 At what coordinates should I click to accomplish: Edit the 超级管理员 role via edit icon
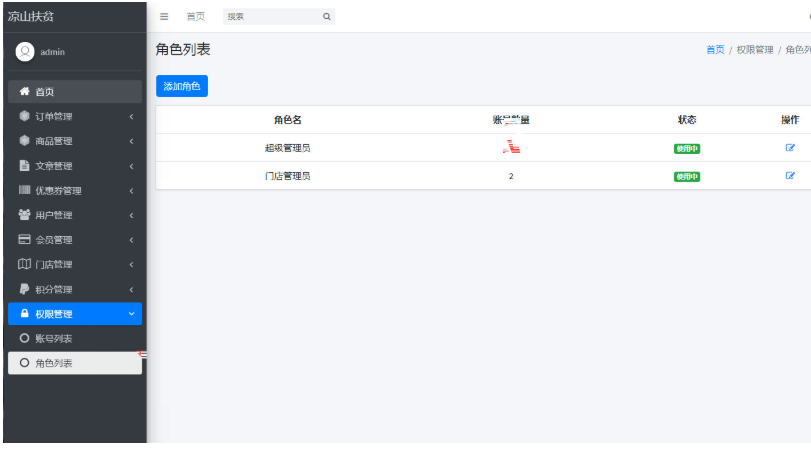coord(790,148)
